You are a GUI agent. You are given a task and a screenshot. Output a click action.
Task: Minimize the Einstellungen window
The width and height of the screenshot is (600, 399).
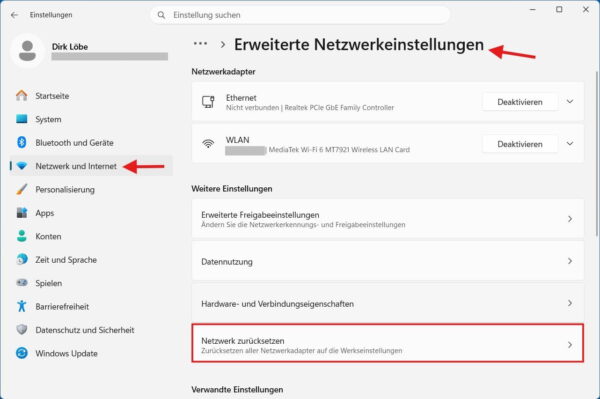coord(532,10)
